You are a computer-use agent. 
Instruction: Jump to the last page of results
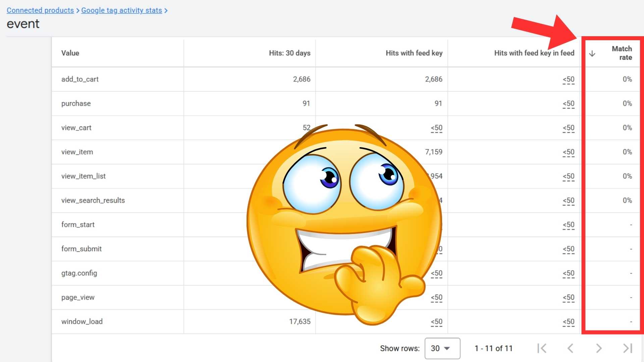click(x=628, y=348)
